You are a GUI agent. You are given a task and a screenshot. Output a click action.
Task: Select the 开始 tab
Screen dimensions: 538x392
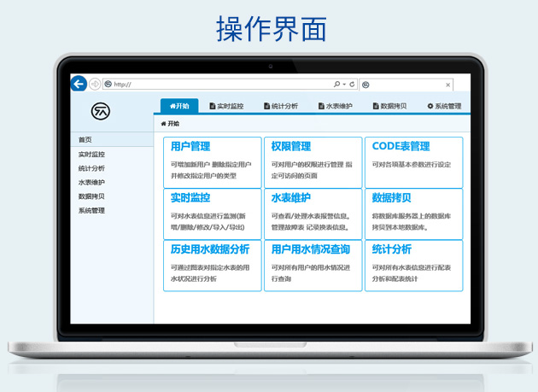pyautogui.click(x=179, y=107)
